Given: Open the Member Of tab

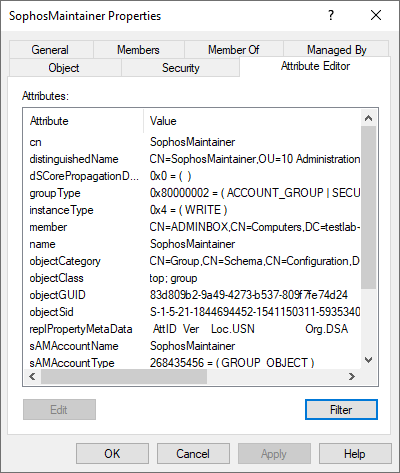Looking at the screenshot, I should pyautogui.click(x=234, y=50).
